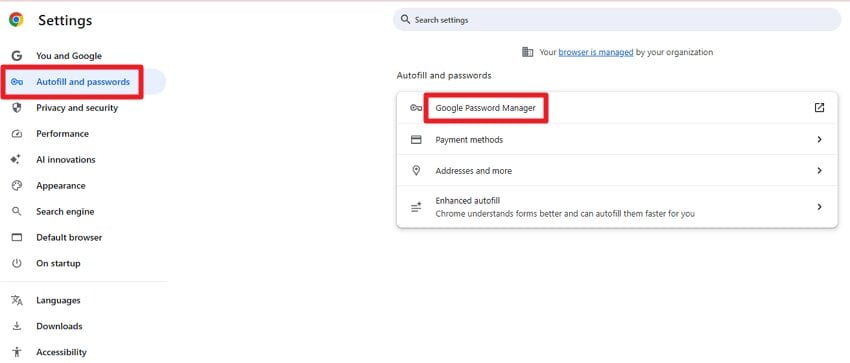This screenshot has height=363, width=850.
Task: Click the power icon for On startup
Action: (x=17, y=263)
